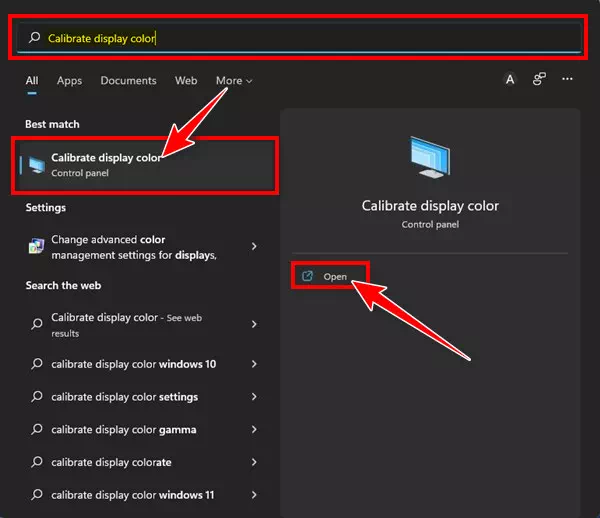
Task: Click the Calibrate display color search field
Action: [298, 37]
